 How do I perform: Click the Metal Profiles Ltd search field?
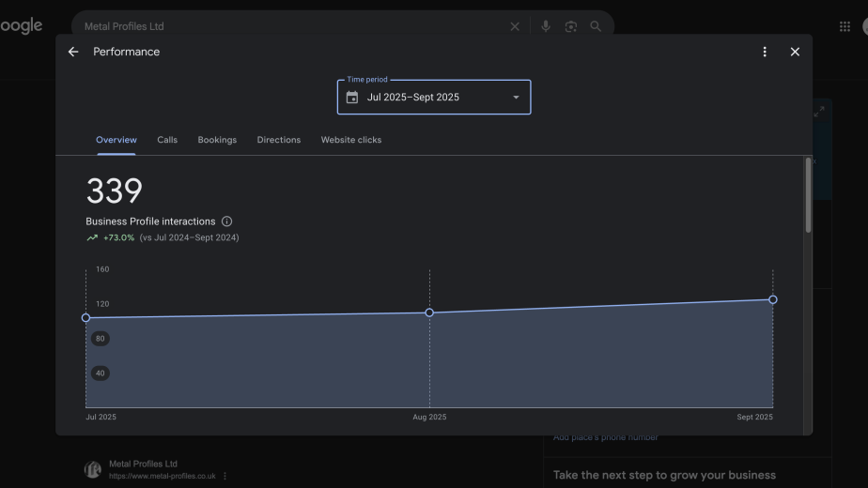coord(282,26)
